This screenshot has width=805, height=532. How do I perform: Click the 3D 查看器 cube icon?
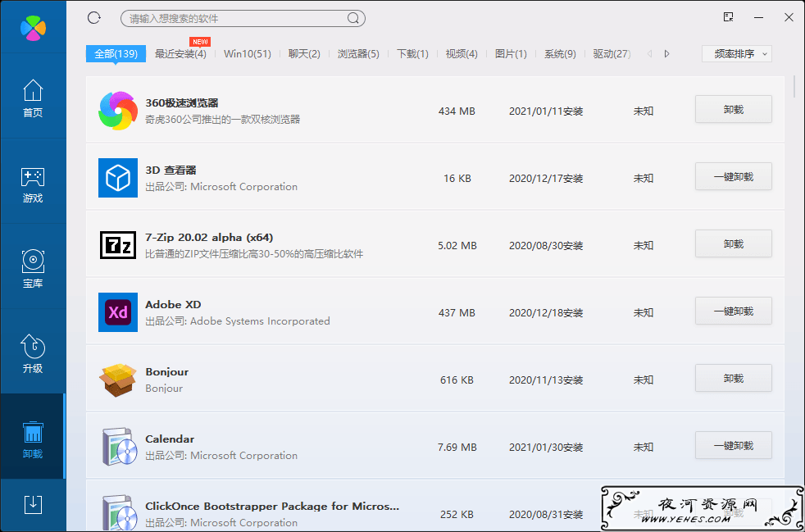(118, 178)
